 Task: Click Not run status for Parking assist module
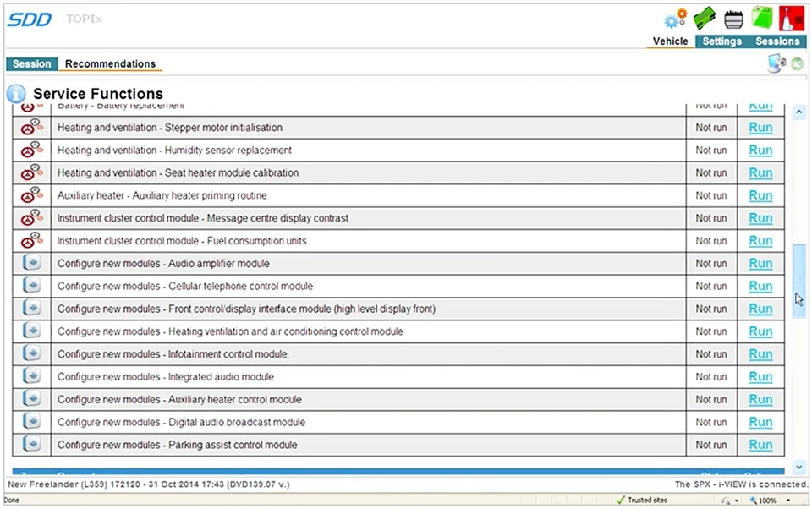[x=711, y=445]
